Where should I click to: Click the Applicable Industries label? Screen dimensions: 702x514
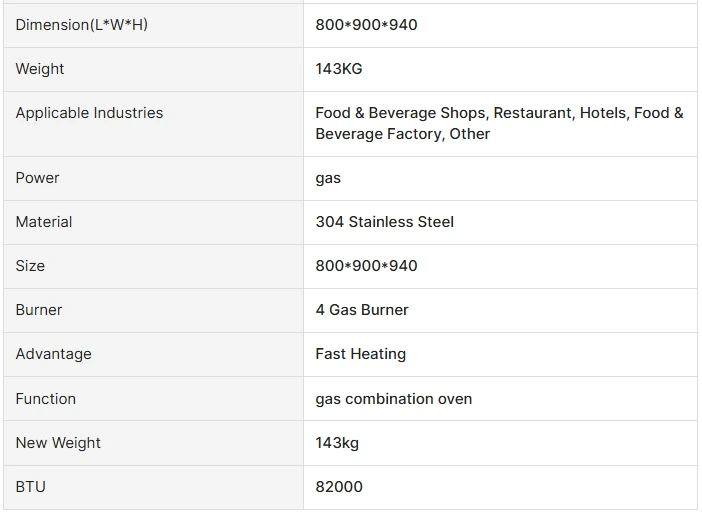click(x=89, y=113)
